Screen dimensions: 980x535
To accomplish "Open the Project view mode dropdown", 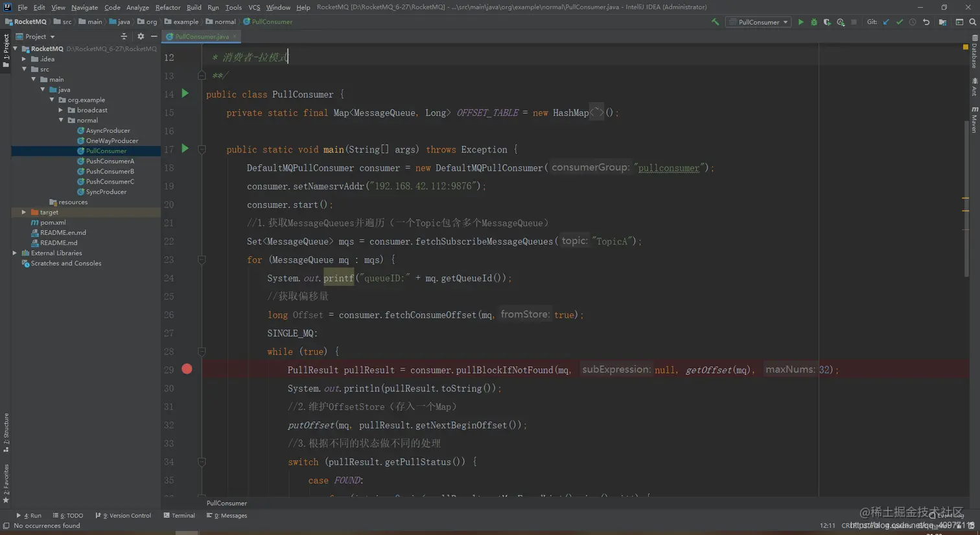I will coord(36,36).
